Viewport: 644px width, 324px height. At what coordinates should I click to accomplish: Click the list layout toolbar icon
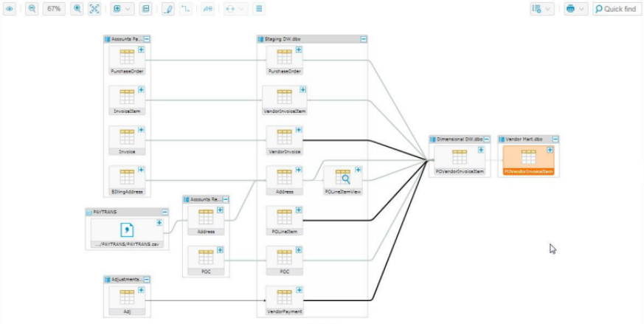[259, 9]
